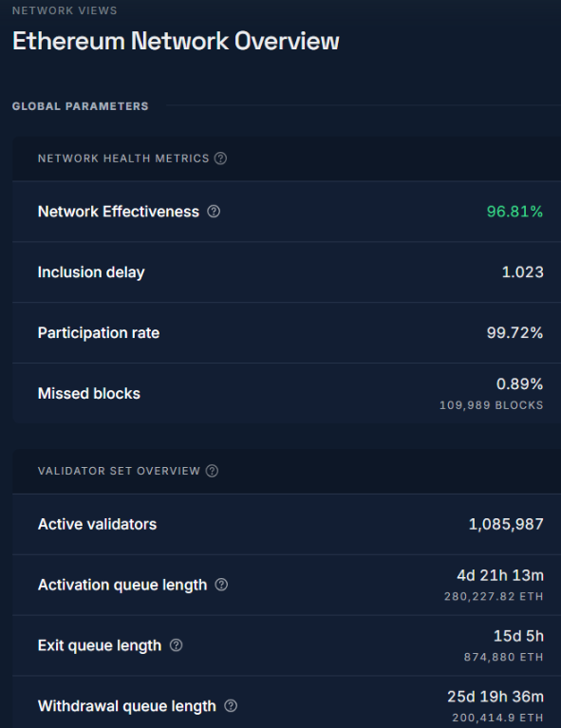Click the GLOBAL PARAMETERS section label
The width and height of the screenshot is (561, 728).
point(81,106)
